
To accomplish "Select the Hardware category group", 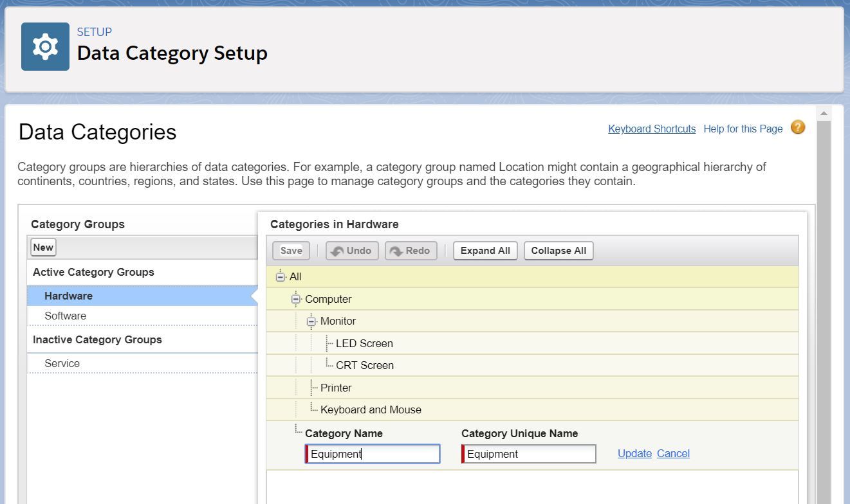I will pos(69,296).
